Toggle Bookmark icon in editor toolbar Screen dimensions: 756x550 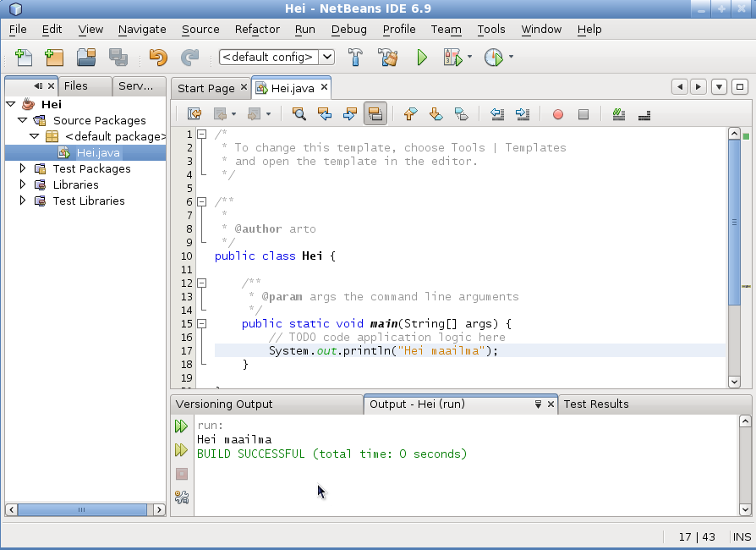pyautogui.click(x=462, y=114)
